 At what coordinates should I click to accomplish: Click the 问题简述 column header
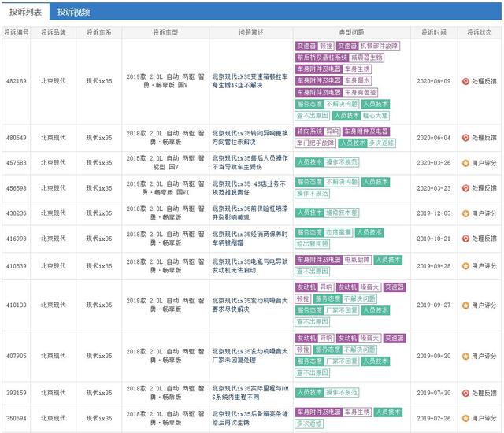coord(251,32)
